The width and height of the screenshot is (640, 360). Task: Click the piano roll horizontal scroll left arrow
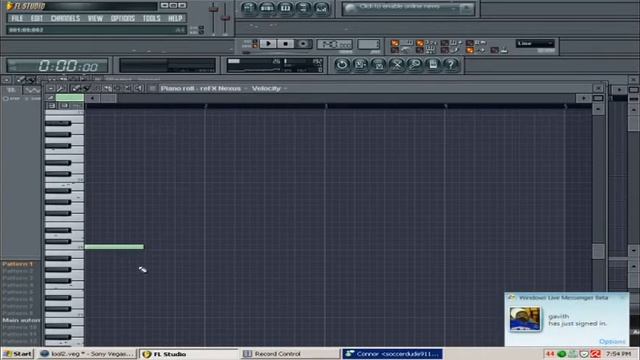pos(93,98)
